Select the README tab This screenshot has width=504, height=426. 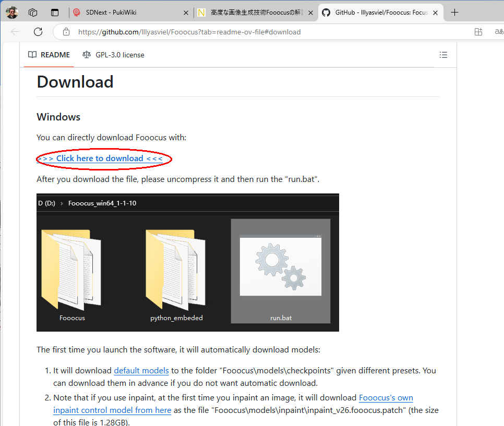tap(49, 55)
